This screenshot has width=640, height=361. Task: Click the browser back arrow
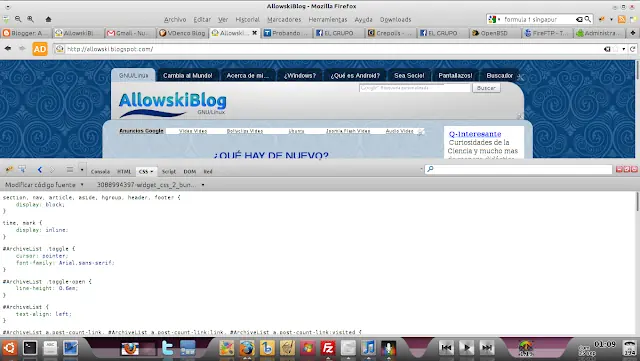8,48
